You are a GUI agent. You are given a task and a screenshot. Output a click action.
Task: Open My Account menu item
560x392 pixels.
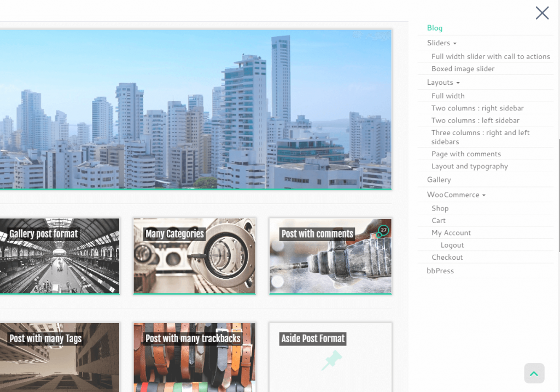point(451,233)
